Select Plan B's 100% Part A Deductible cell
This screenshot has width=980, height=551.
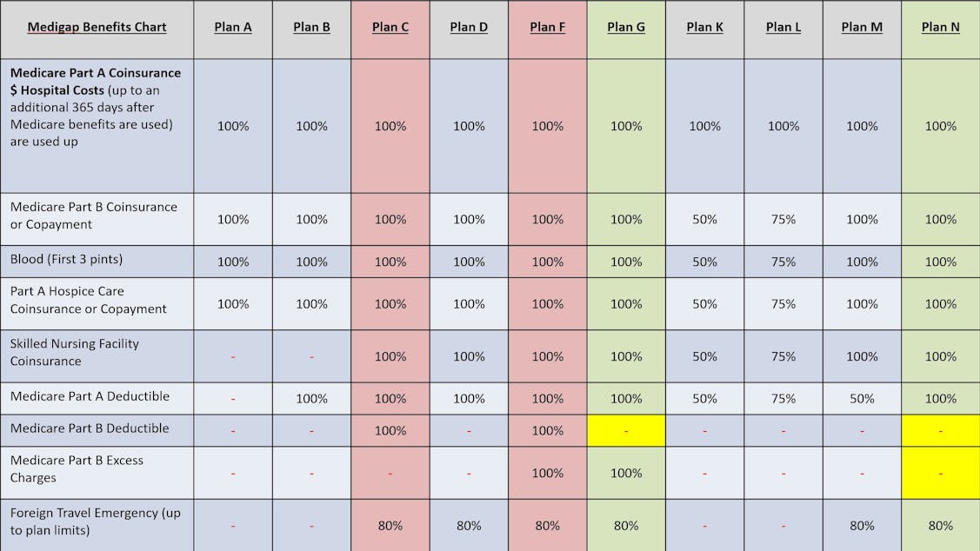(x=311, y=398)
